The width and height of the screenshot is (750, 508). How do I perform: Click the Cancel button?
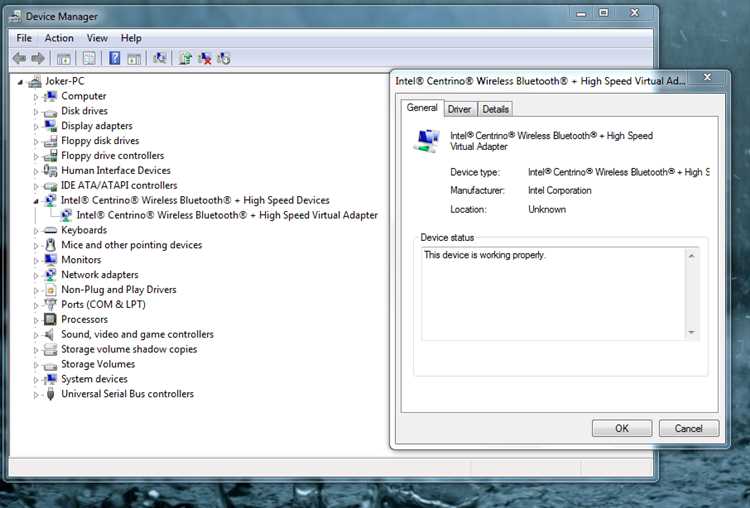(x=689, y=428)
